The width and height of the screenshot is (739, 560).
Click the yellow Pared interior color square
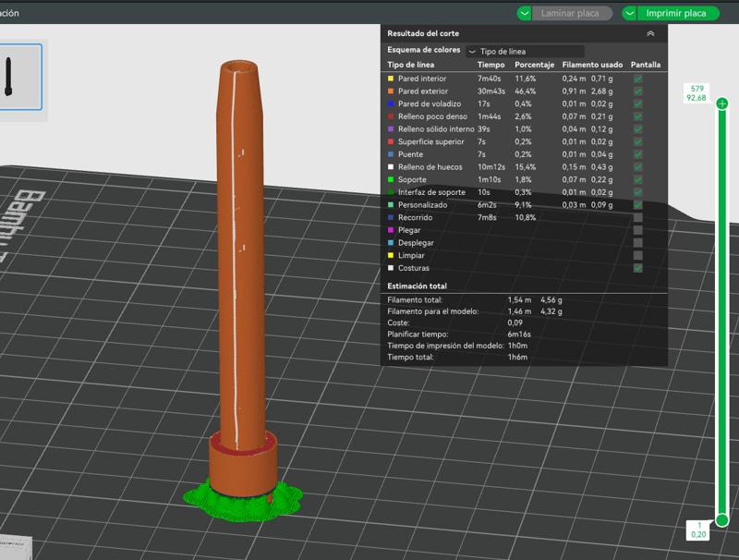391,79
